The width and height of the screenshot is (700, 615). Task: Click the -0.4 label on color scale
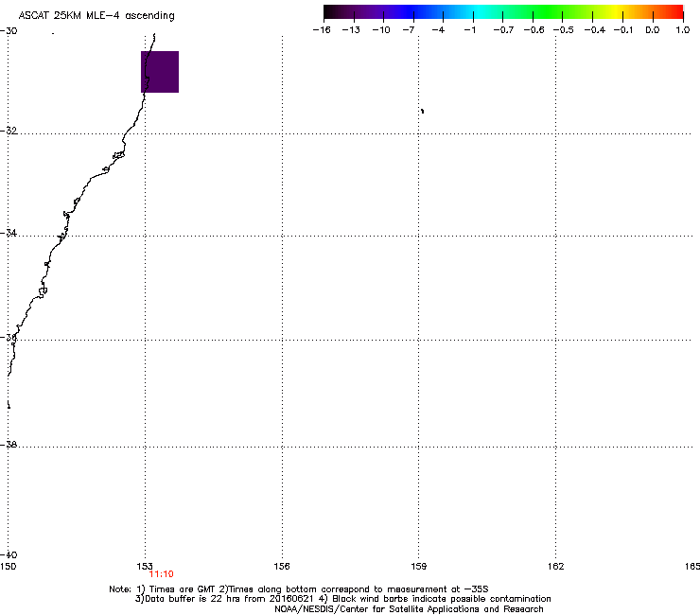(x=595, y=30)
